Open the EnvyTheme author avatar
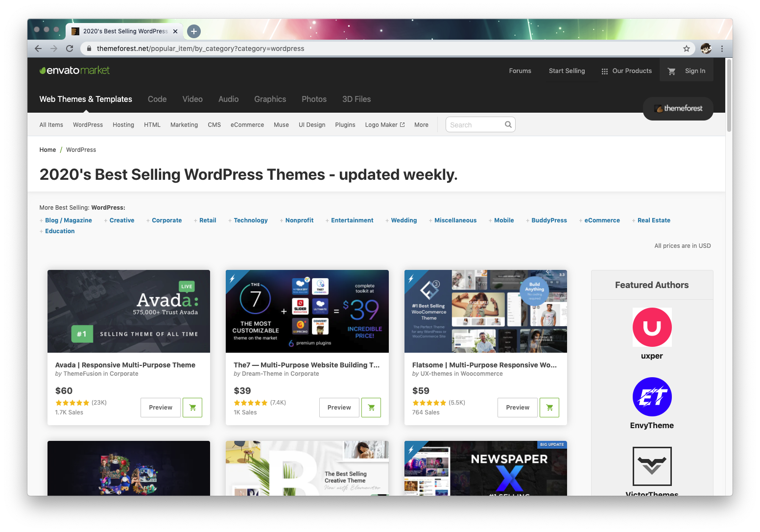 [x=652, y=397]
